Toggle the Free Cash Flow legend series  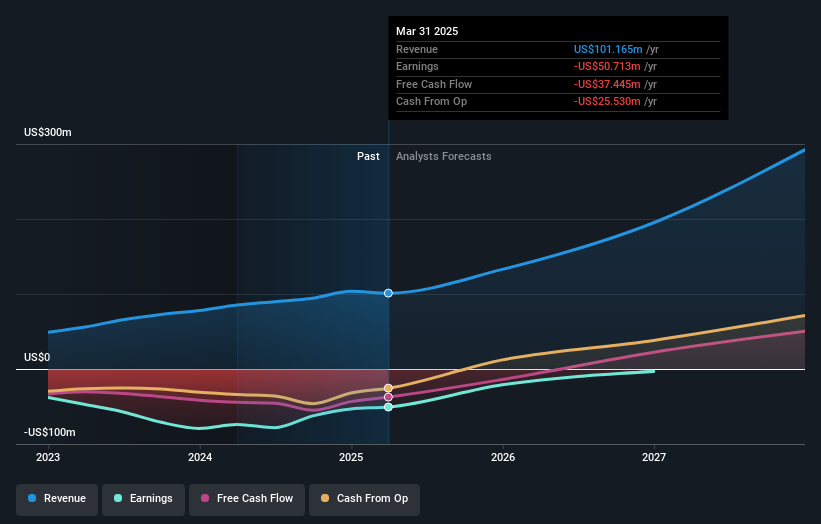(247, 499)
